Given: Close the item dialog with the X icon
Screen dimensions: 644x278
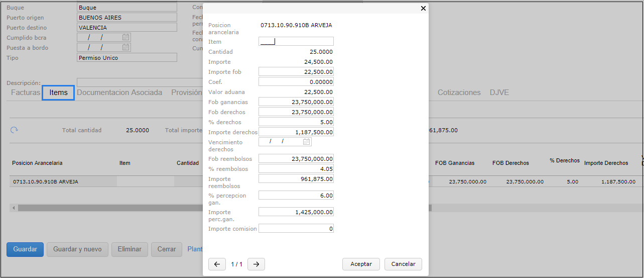Looking at the screenshot, I should click(423, 9).
